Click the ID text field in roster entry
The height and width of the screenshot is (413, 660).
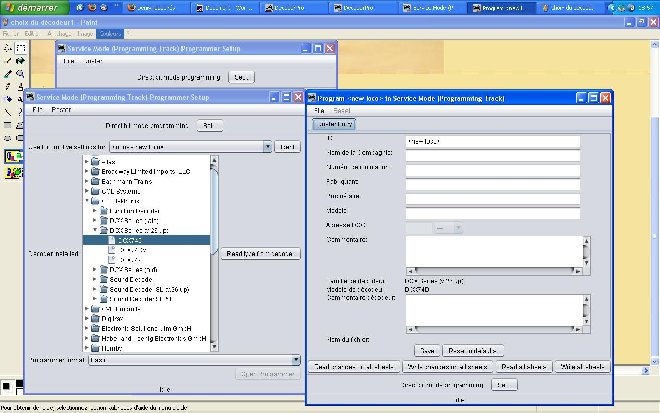pyautogui.click(x=492, y=142)
